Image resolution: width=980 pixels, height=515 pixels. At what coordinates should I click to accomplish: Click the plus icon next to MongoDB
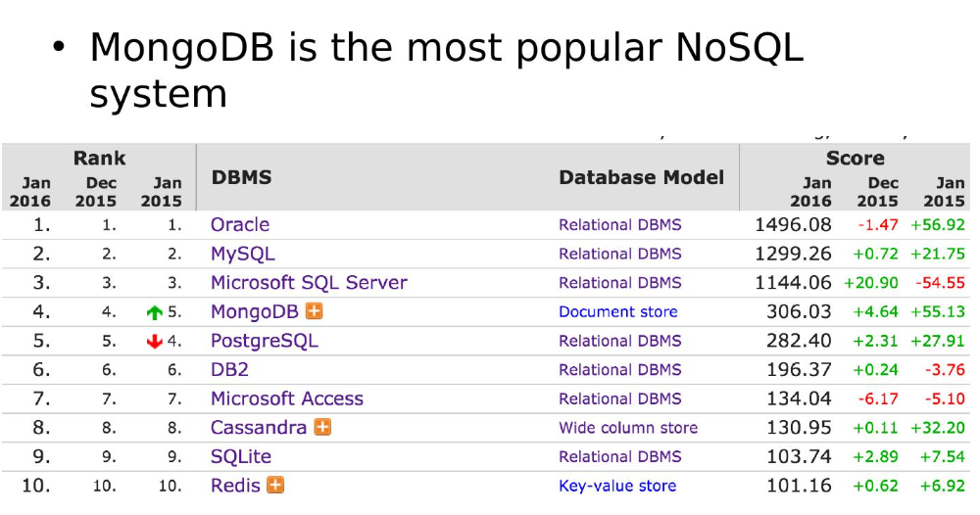click(315, 311)
